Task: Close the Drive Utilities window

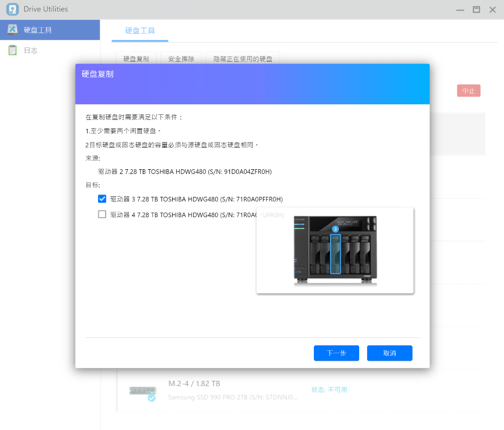Action: (x=492, y=10)
